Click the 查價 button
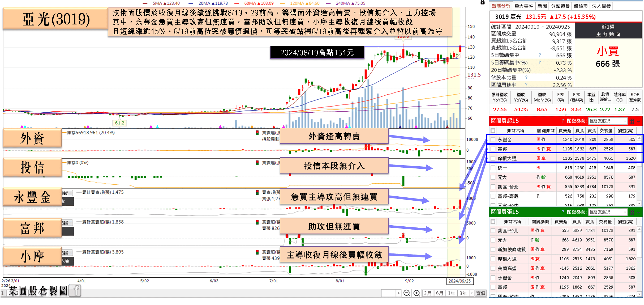 tap(480, 293)
